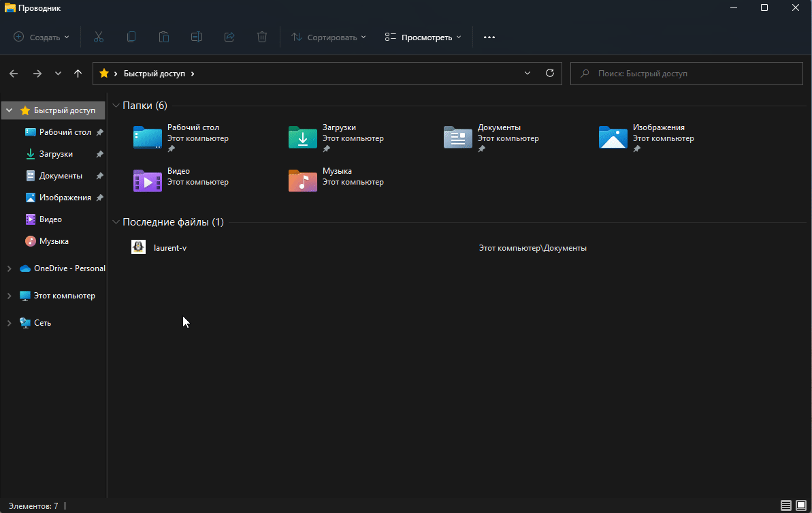Image resolution: width=812 pixels, height=513 pixels.
Task: Open Загрузки folder tile
Action: [x=337, y=138]
